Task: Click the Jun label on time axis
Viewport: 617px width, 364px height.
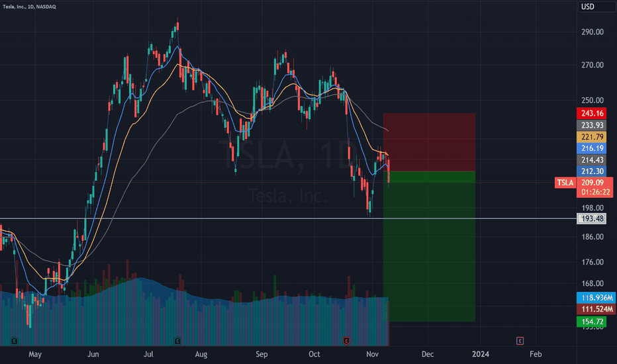Action: pos(93,354)
